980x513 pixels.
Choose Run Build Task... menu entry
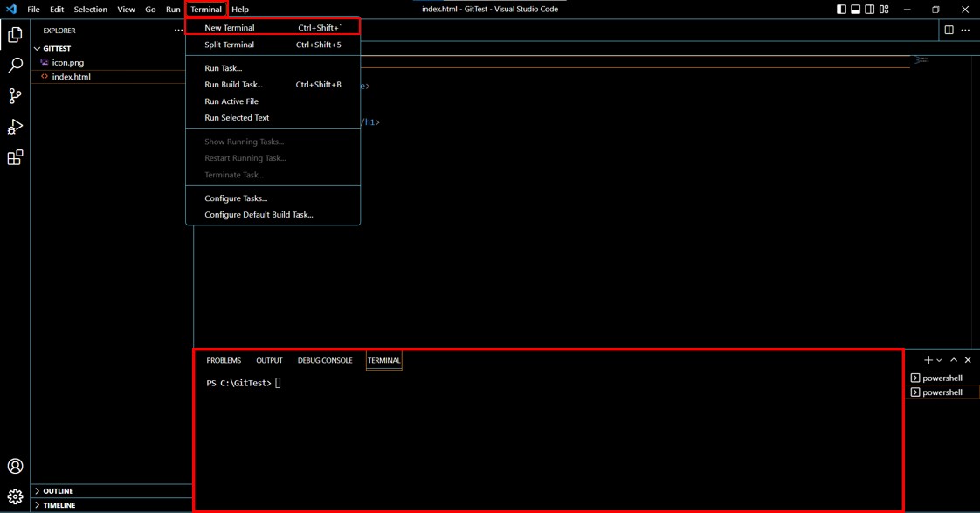[273, 85]
